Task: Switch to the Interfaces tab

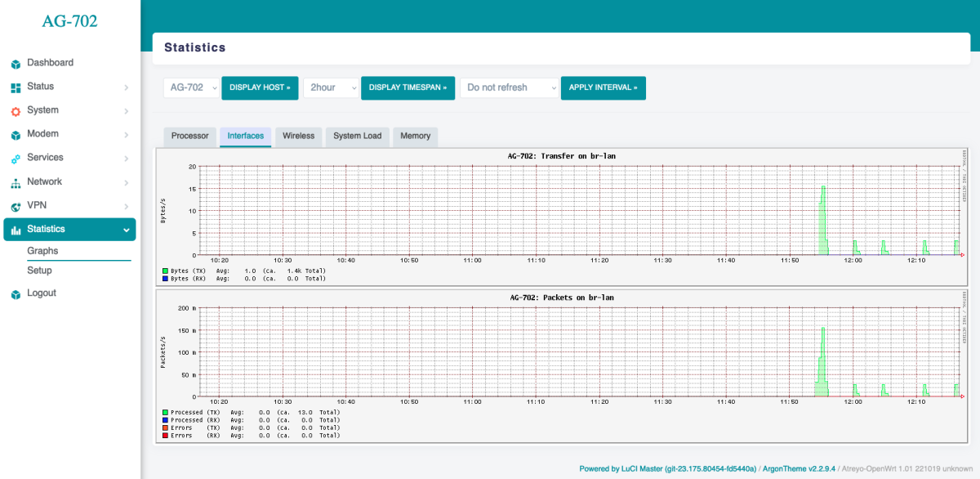Action: (246, 137)
